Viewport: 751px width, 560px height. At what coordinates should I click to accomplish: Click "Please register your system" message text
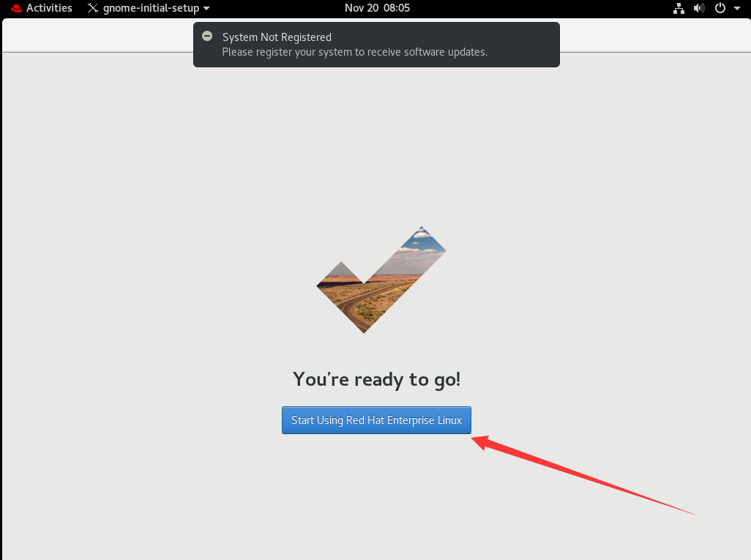(x=355, y=52)
